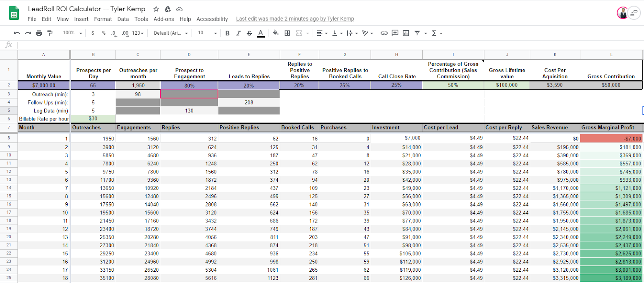Screen dimensions: 644x283
Task: Activate the paint format tool
Action: 50,33
